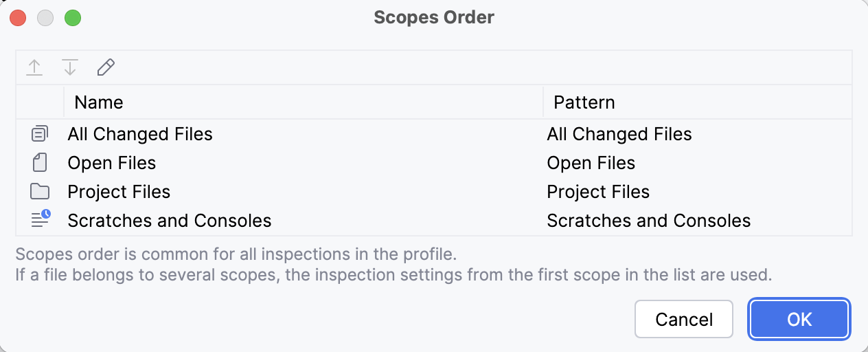Click the Move Down arrow icon
Image resolution: width=868 pixels, height=352 pixels.
[x=70, y=67]
